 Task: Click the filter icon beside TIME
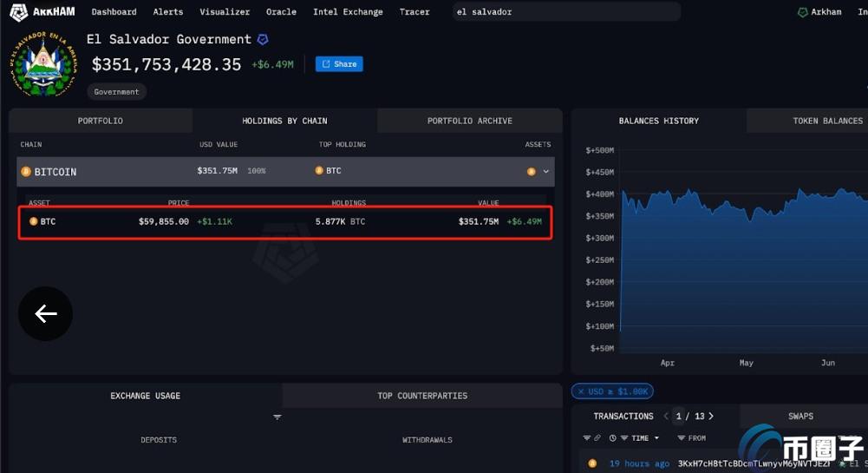623,438
